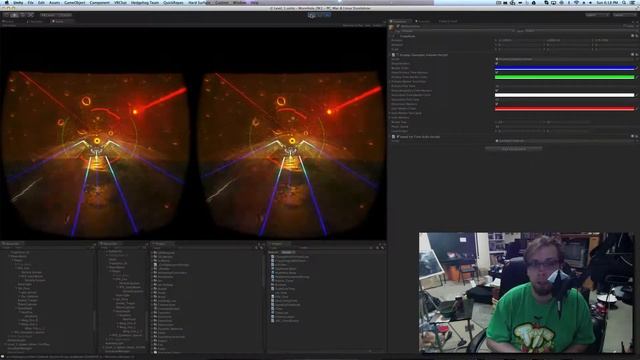The height and width of the screenshot is (360, 640).
Task: Select the Move tool in Unity toolbar
Action: point(15,15)
